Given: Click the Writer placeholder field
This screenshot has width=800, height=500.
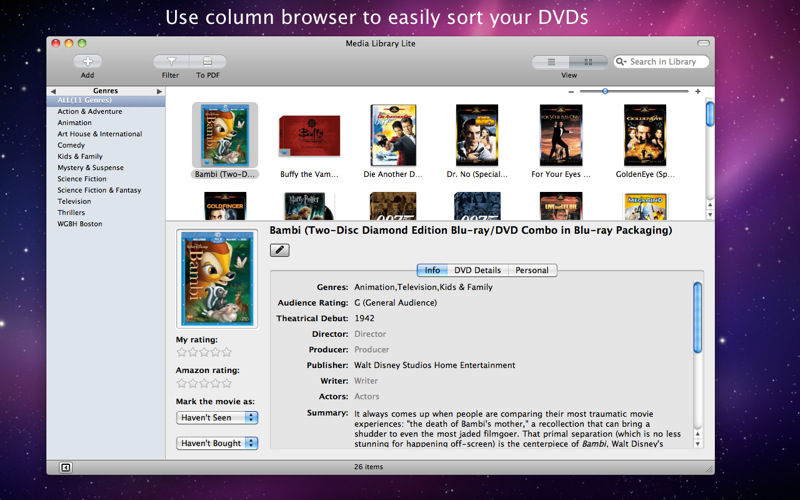Looking at the screenshot, I should click(x=366, y=381).
